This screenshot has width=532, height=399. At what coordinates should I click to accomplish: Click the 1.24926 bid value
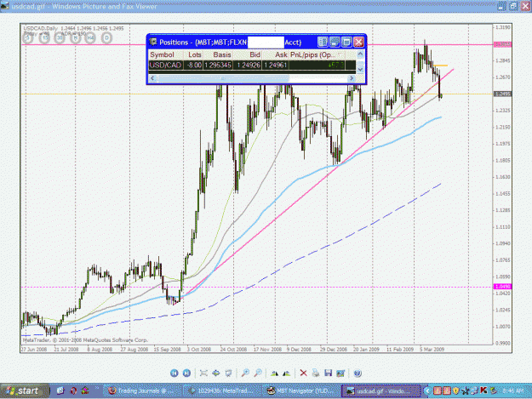(x=249, y=66)
